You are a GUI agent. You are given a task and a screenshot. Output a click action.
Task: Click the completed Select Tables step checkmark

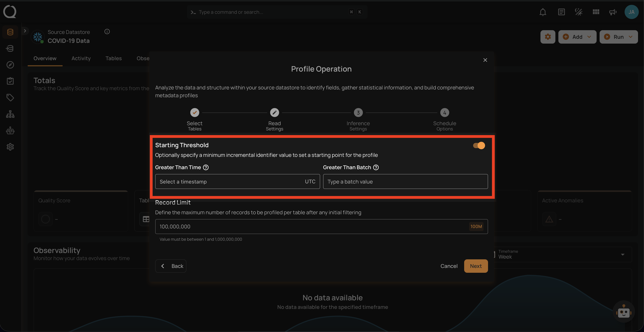pos(195,112)
